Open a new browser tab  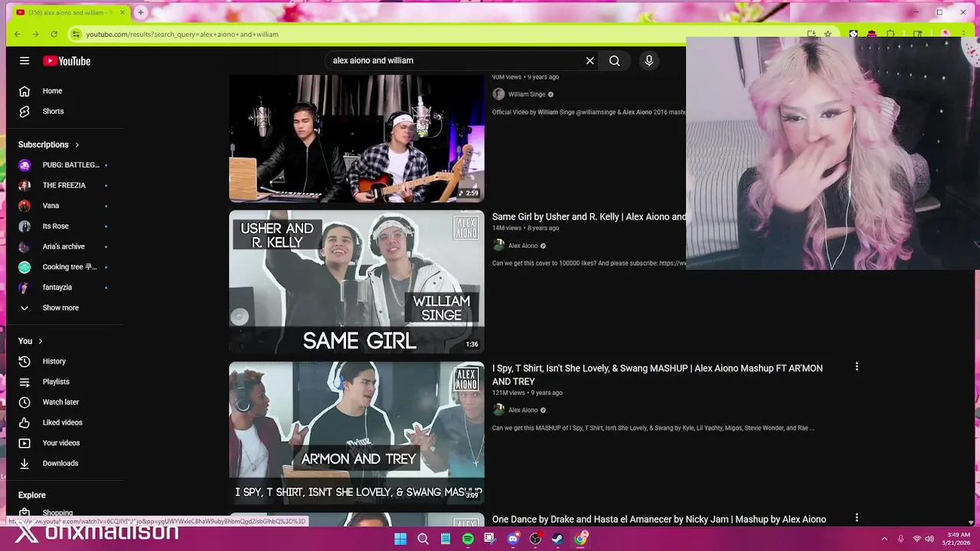pos(141,12)
